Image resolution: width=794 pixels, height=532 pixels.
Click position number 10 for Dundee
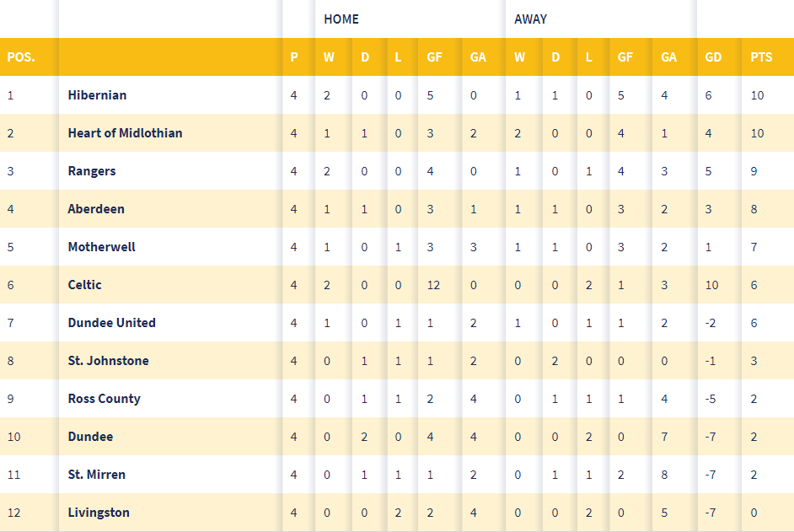pos(14,437)
